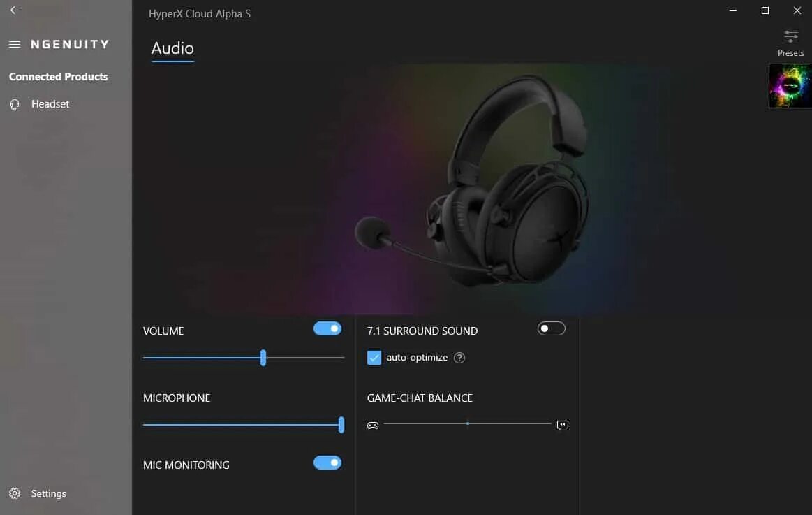Open Presets using the sliders icon

(x=791, y=37)
